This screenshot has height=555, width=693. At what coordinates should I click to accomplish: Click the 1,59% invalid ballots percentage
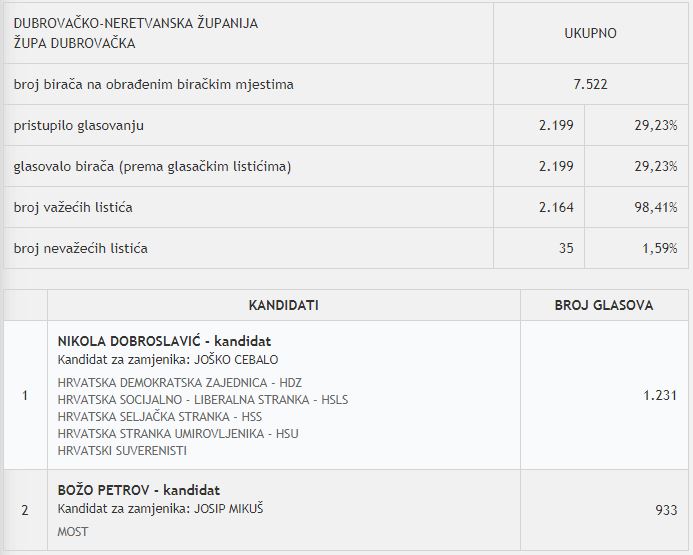click(x=659, y=248)
